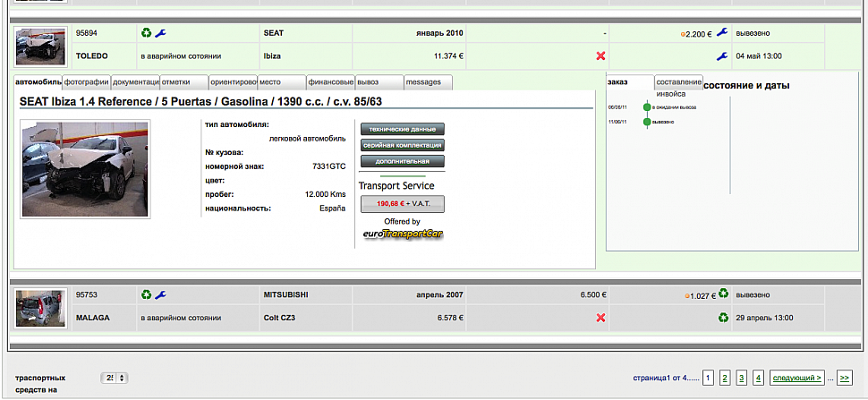Screen dimensions: 868x400
Task: Click the '190,68 € + V.A.T.' transport button
Action: pyautogui.click(x=403, y=204)
